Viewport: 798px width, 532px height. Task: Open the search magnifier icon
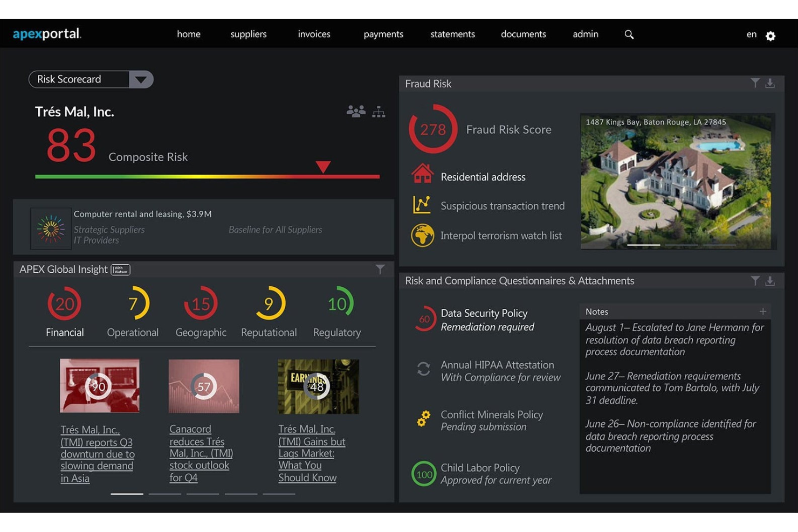pyautogui.click(x=629, y=34)
